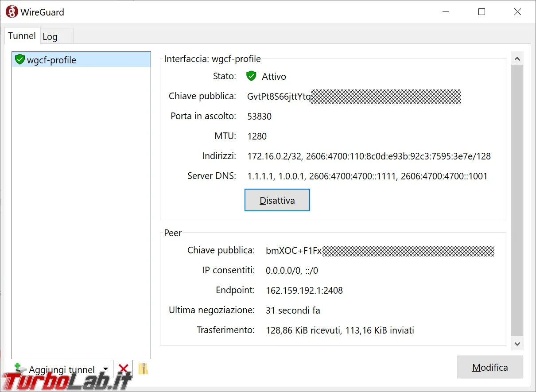
Task: Maximize the WireGuard window
Action: (x=482, y=12)
